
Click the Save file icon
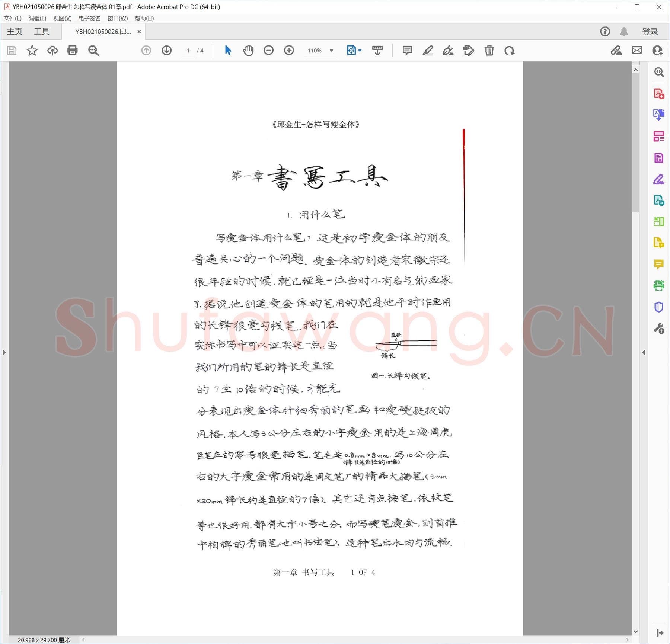tap(12, 50)
